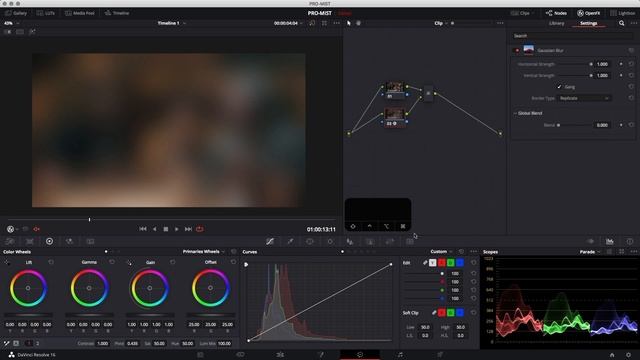Toggle loop playback

click(x=200, y=229)
